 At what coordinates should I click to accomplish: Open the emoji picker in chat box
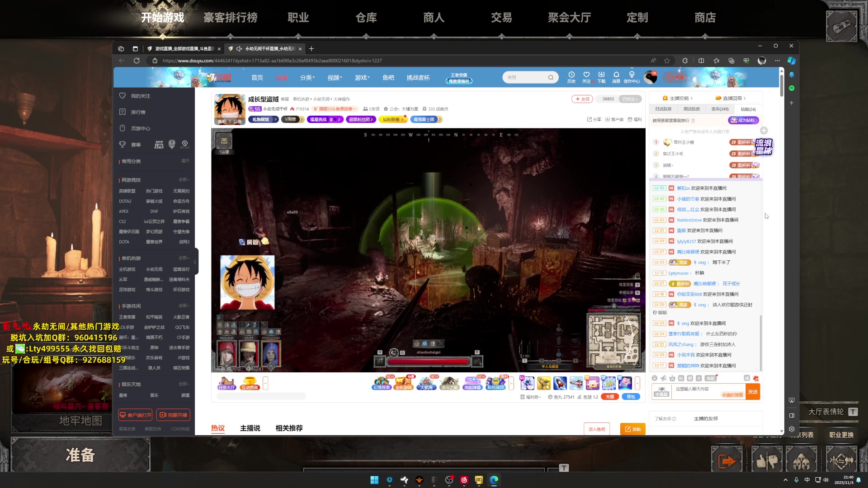coord(654,378)
